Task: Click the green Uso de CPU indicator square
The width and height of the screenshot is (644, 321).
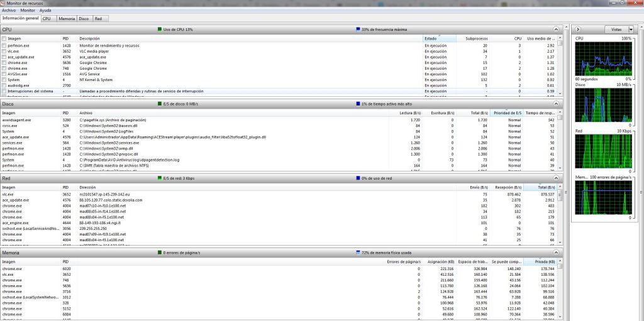Action: 160,30
